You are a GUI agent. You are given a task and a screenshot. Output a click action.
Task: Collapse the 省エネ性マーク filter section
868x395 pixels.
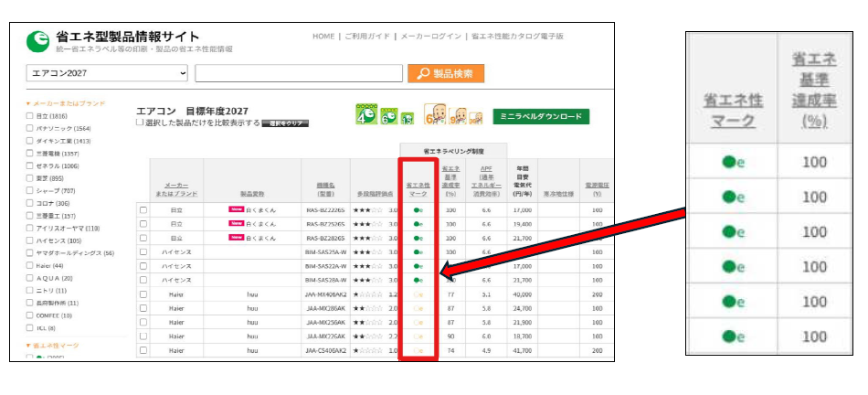[53, 346]
